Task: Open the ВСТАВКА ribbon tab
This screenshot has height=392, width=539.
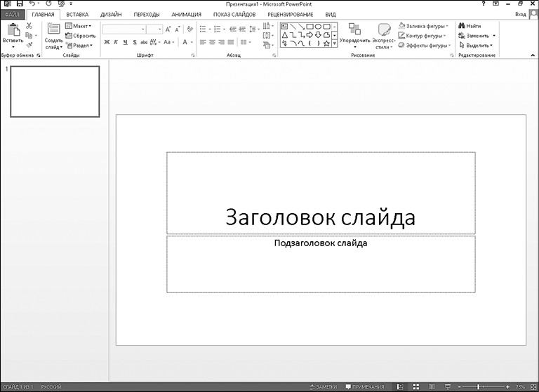Action: (x=77, y=14)
